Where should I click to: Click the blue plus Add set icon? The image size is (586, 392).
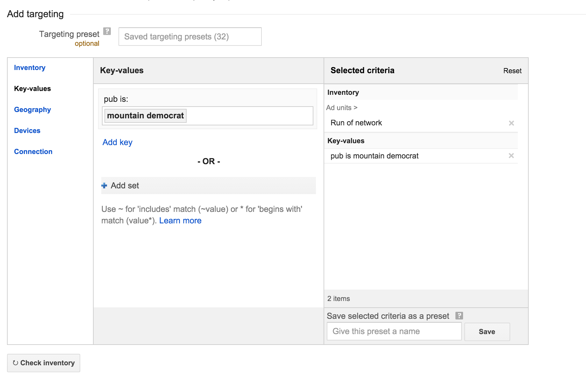(x=104, y=185)
